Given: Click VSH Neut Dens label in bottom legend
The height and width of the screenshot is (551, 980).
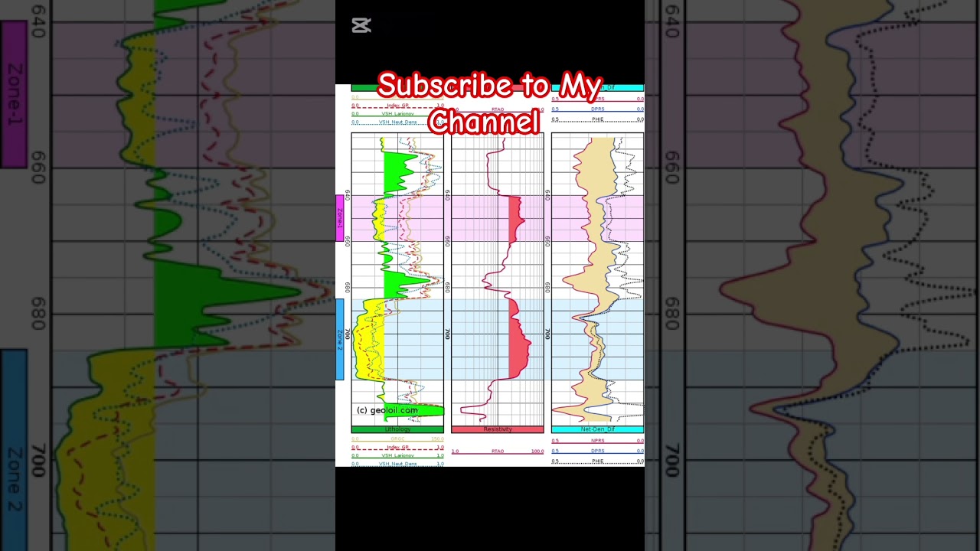Looking at the screenshot, I should tap(398, 464).
